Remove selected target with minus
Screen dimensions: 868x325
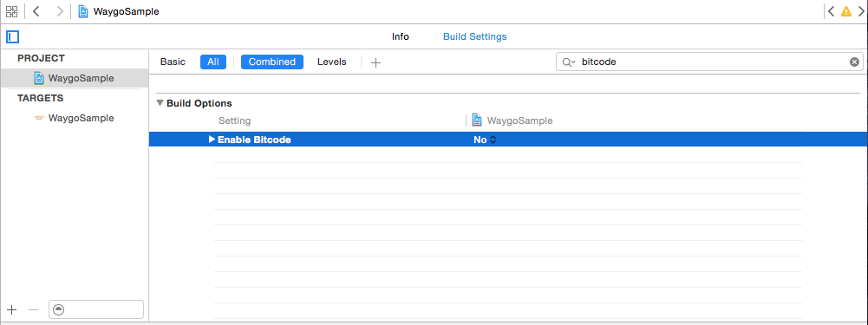tap(33, 309)
